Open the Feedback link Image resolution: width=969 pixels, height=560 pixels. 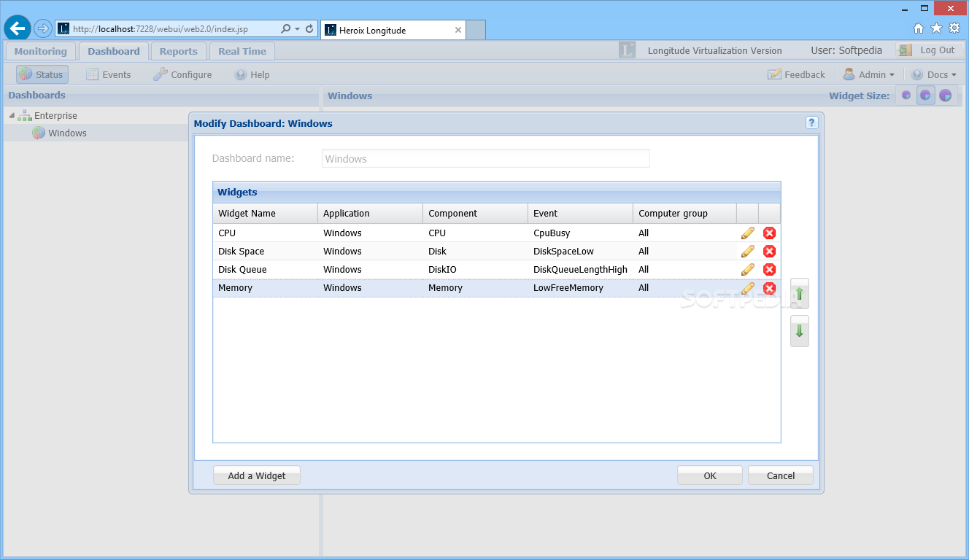tap(796, 74)
